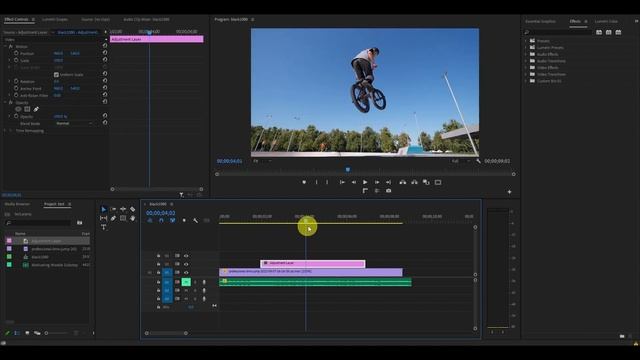Add a marker in the Program monitor
Image resolution: width=640 pixels, height=360 pixels.
pyautogui.click(x=304, y=182)
